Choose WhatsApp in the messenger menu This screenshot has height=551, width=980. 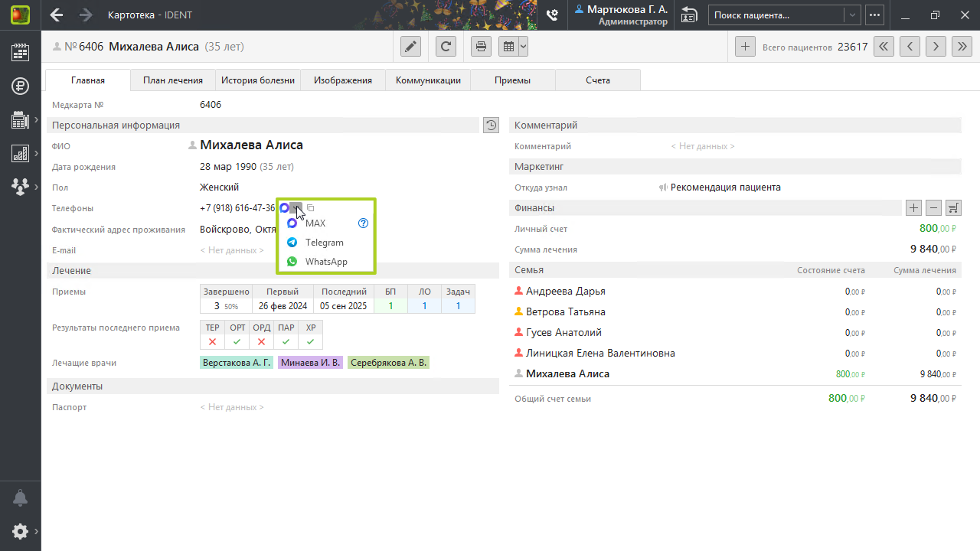(x=325, y=262)
